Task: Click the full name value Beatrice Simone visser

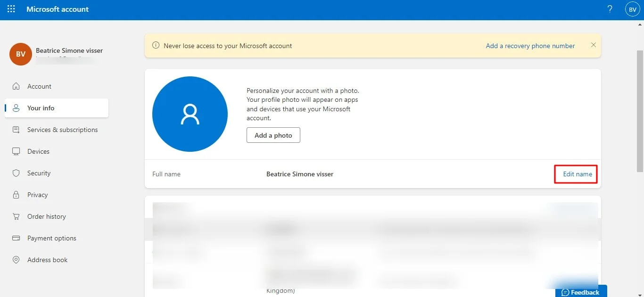Action: 300,174
